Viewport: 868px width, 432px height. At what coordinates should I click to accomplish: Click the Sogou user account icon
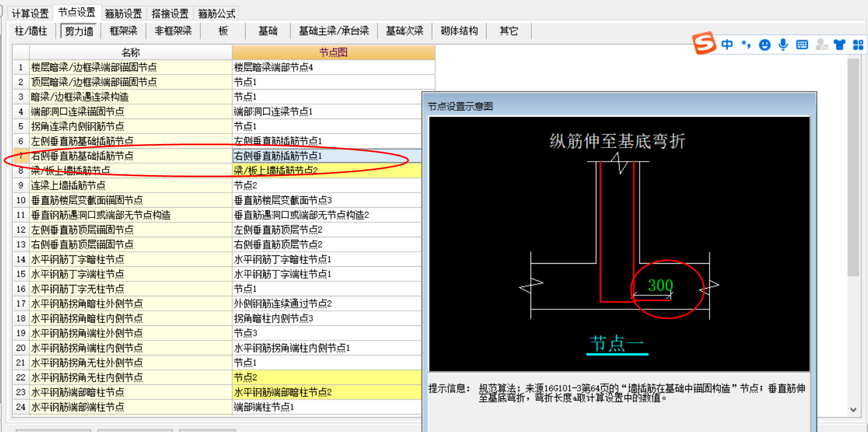tap(821, 45)
